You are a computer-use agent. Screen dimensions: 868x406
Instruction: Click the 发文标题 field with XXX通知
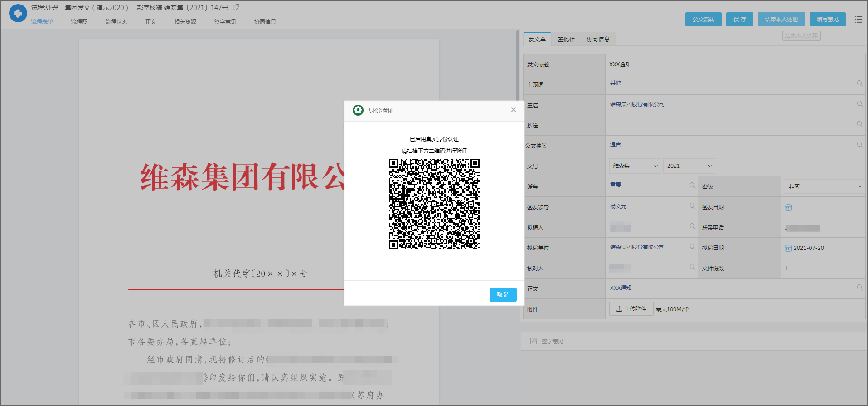tap(735, 64)
